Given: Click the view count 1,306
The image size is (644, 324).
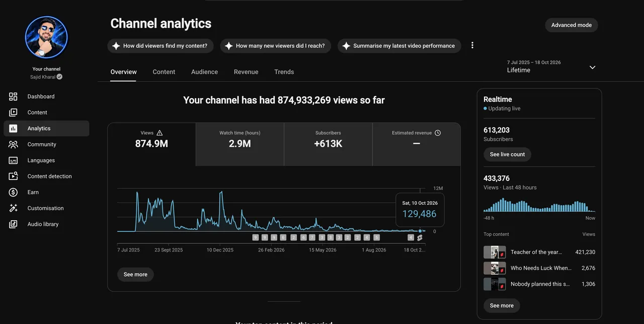Looking at the screenshot, I should coord(588,284).
